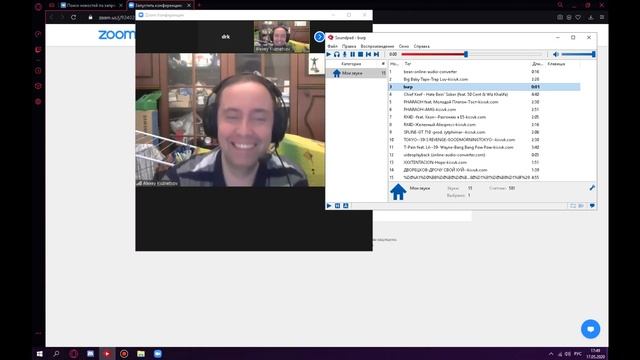
Task: Click the zoom logo on webpage
Action: click(x=116, y=35)
